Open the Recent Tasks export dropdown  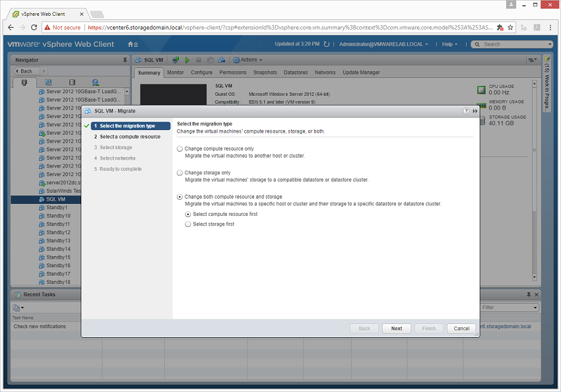point(18,308)
